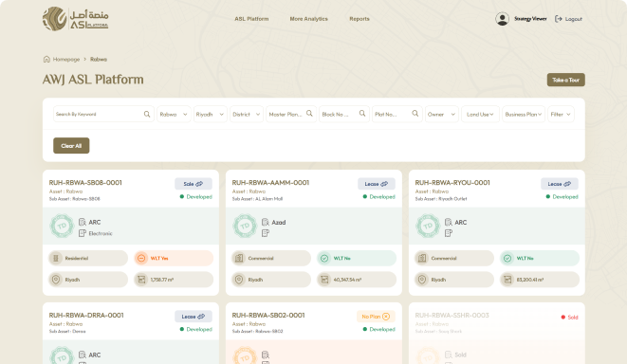Click the Rabwa breadcrumb text
The height and width of the screenshot is (364, 627).
[x=99, y=59]
